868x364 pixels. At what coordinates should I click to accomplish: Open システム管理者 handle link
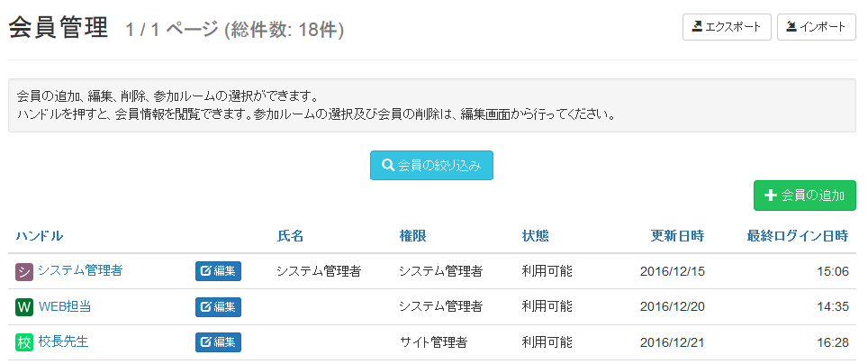[x=80, y=270]
